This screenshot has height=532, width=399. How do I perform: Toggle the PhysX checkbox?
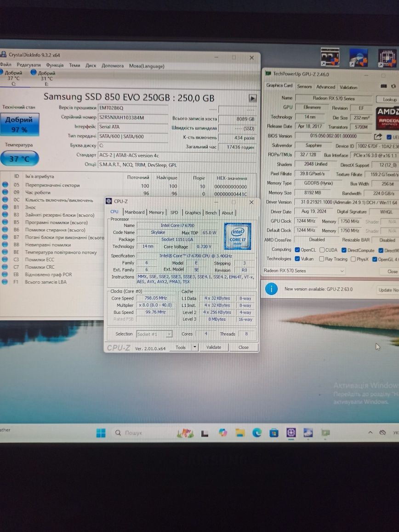[x=353, y=259]
